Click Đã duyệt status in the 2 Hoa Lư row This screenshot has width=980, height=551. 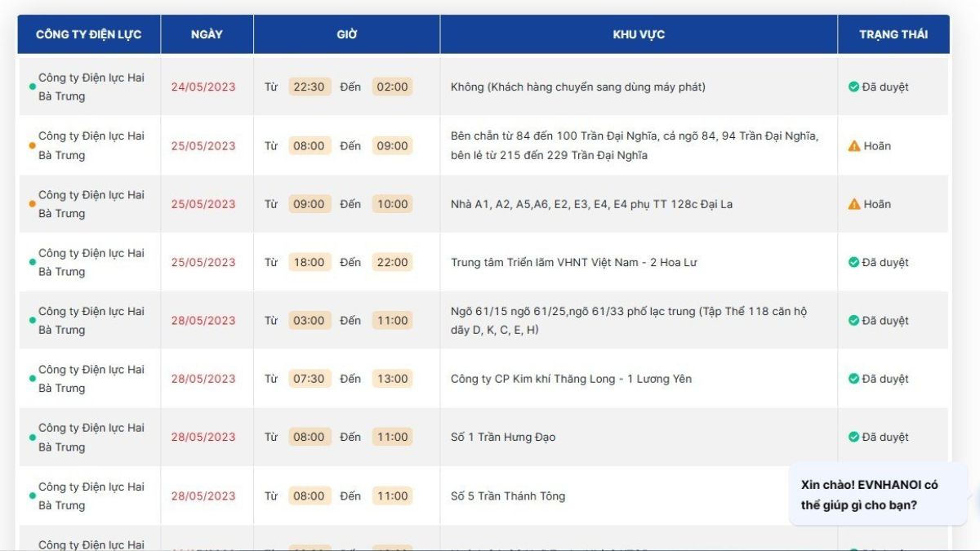click(885, 262)
